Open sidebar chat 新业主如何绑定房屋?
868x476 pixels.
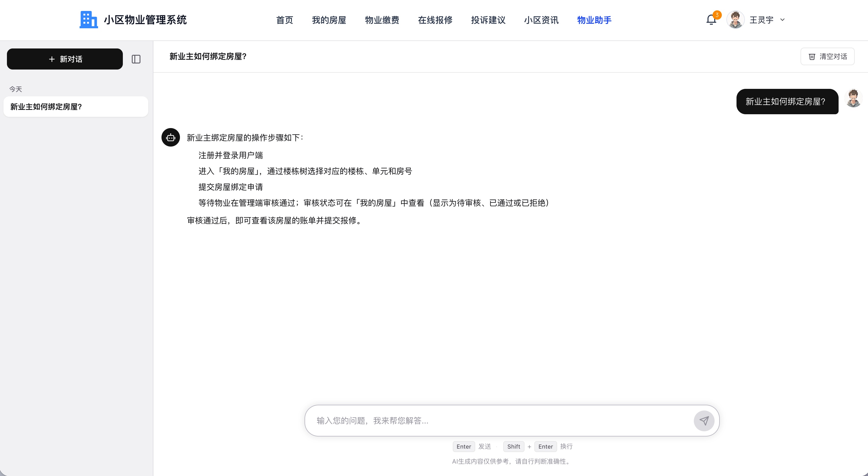(76, 106)
